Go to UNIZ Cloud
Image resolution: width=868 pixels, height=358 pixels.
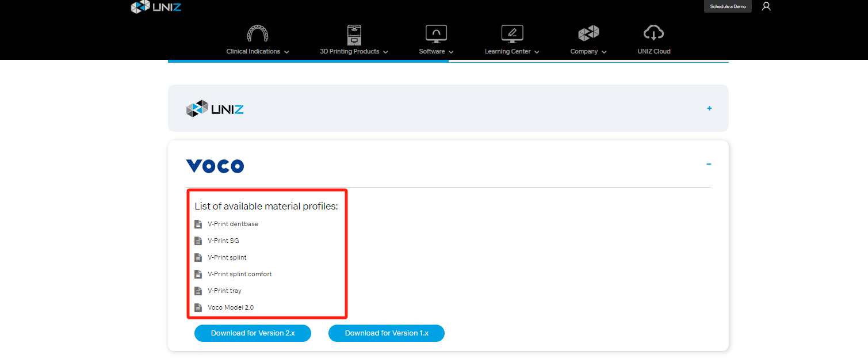pyautogui.click(x=654, y=51)
